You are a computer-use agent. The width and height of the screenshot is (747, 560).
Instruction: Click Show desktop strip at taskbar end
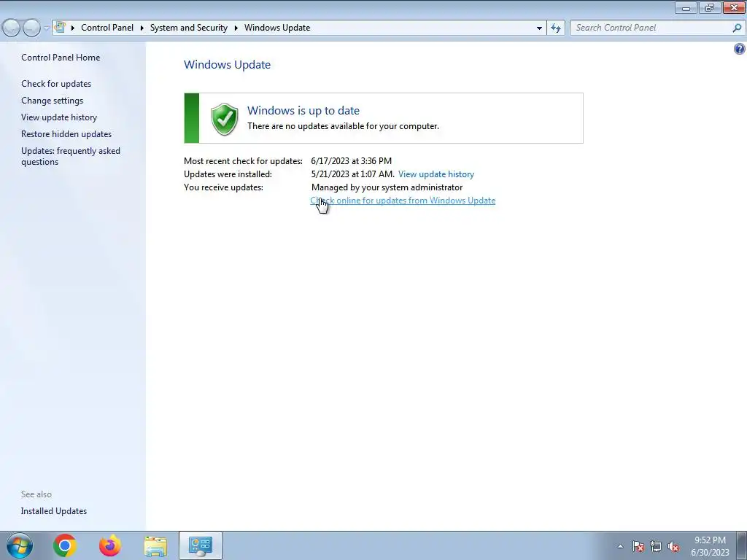(741, 546)
